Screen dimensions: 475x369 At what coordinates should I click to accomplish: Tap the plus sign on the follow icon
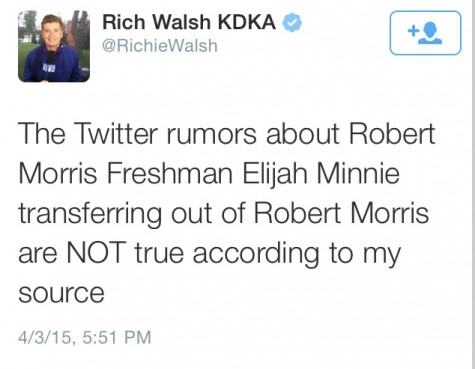point(413,31)
